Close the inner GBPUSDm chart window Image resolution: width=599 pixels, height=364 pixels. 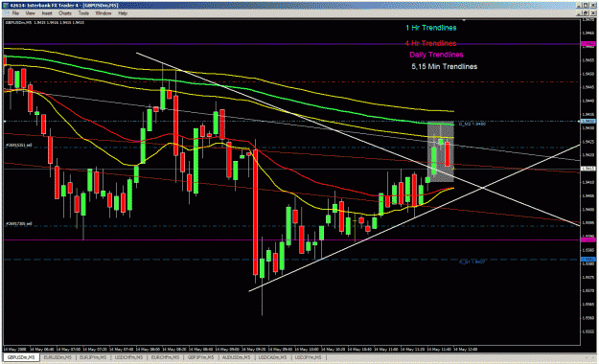(x=593, y=13)
